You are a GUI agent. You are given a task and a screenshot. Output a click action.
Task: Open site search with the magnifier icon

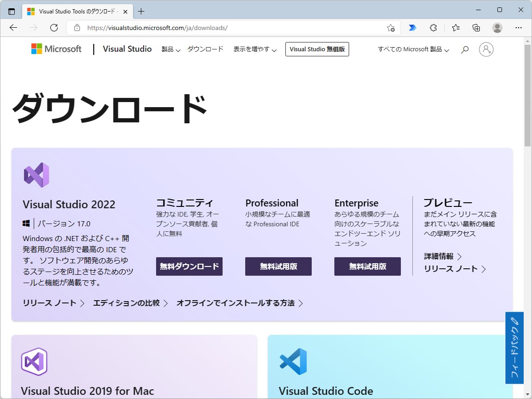pos(465,49)
